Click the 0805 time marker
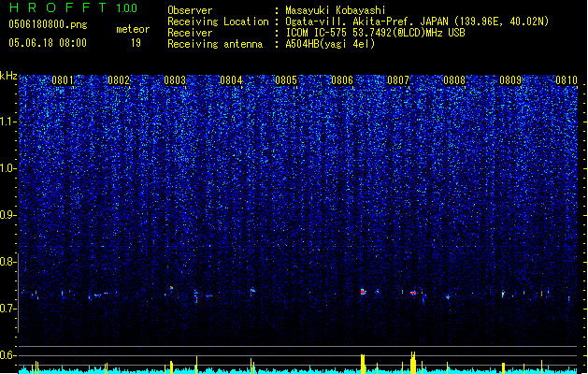The width and height of the screenshot is (588, 374). (286, 80)
